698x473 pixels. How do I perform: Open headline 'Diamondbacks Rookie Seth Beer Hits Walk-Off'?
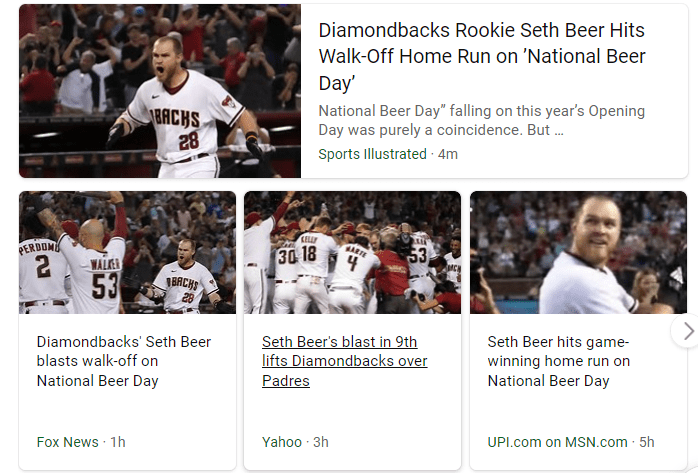(482, 57)
